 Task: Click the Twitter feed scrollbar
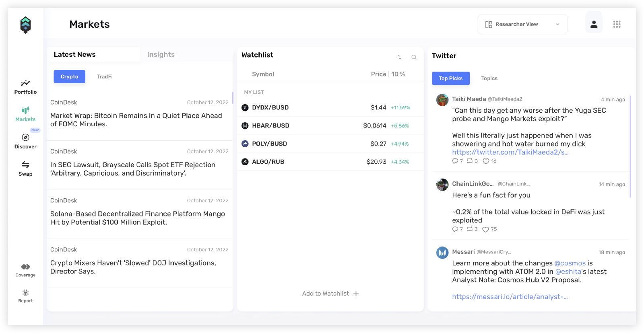[x=630, y=147]
